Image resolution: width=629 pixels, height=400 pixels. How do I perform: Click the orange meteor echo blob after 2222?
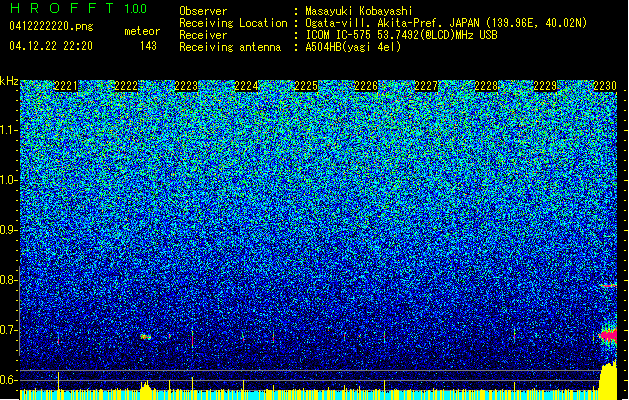click(x=146, y=337)
